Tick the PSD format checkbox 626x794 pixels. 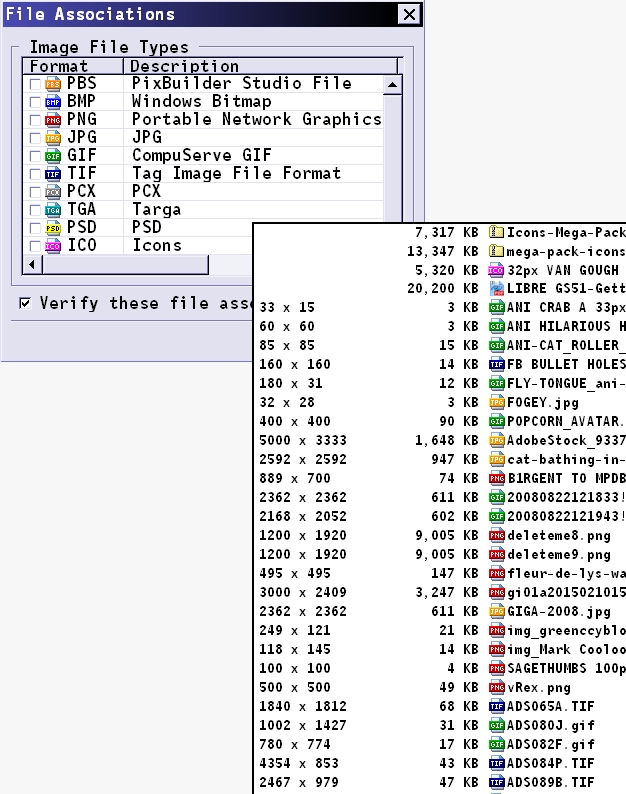coord(35,228)
